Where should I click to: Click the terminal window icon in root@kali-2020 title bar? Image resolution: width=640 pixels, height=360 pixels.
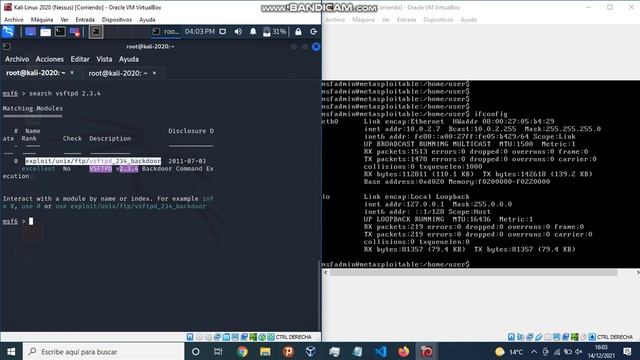(7, 47)
